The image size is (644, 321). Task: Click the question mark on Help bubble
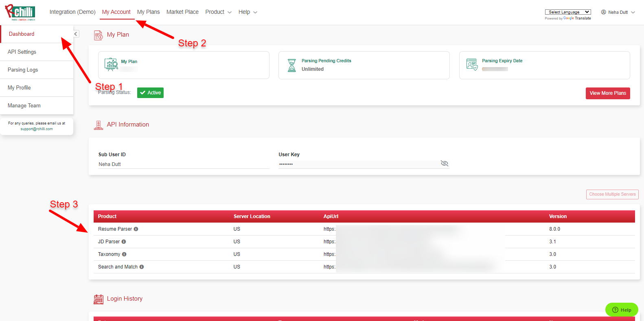(x=615, y=310)
